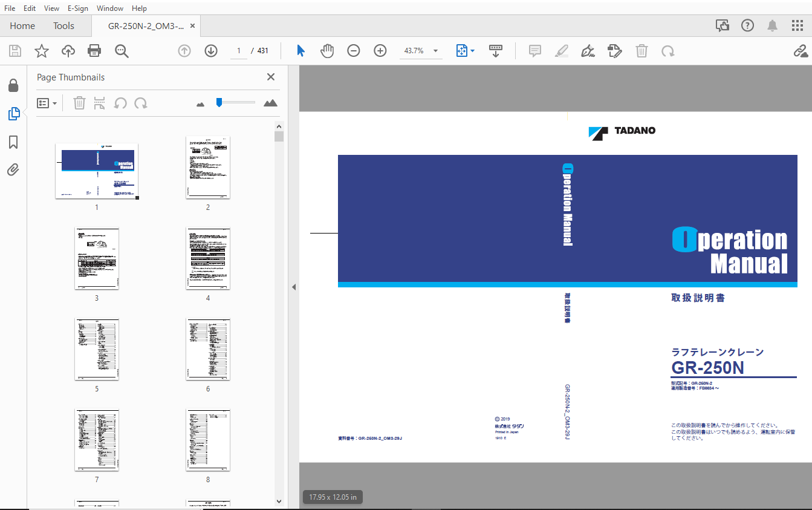Switch to the Home tab
The image size is (812, 510).
click(22, 25)
